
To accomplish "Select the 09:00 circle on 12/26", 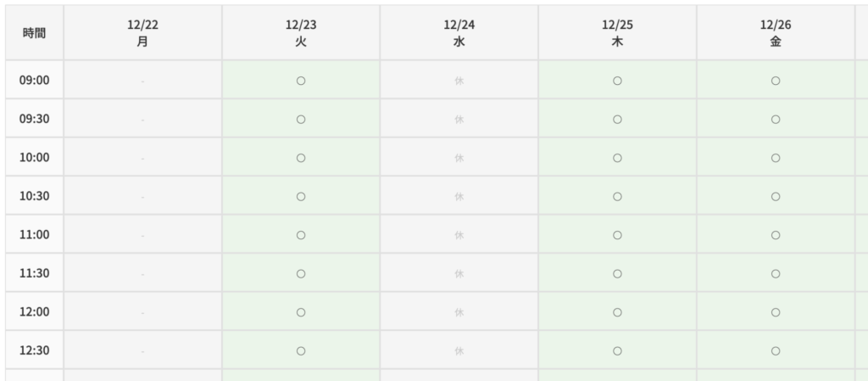I will pyautogui.click(x=776, y=81).
